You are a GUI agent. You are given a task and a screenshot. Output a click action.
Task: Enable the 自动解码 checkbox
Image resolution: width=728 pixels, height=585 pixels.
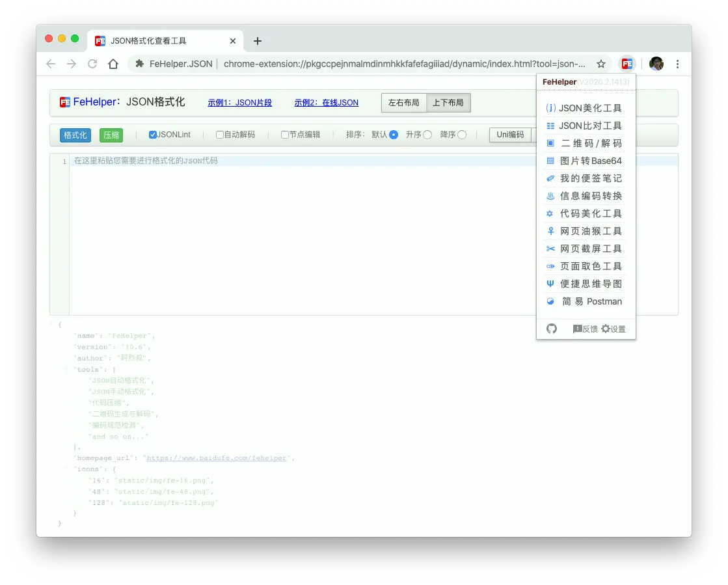pos(220,135)
